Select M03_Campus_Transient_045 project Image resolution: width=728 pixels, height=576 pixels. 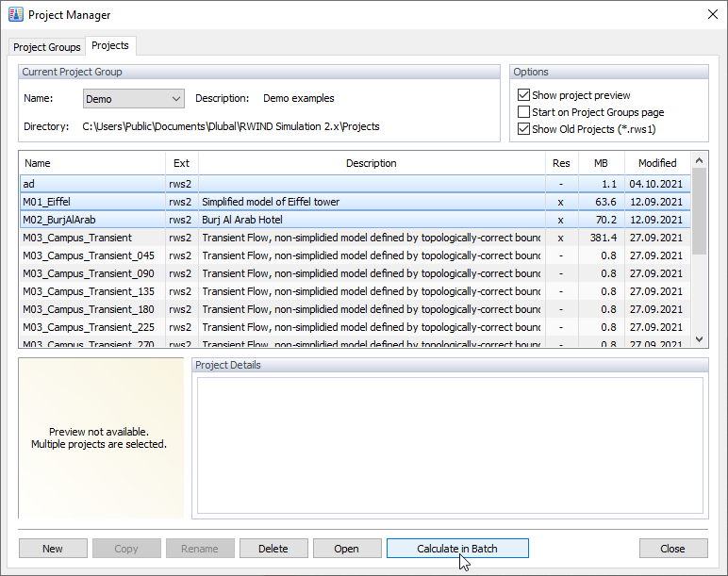(356, 255)
